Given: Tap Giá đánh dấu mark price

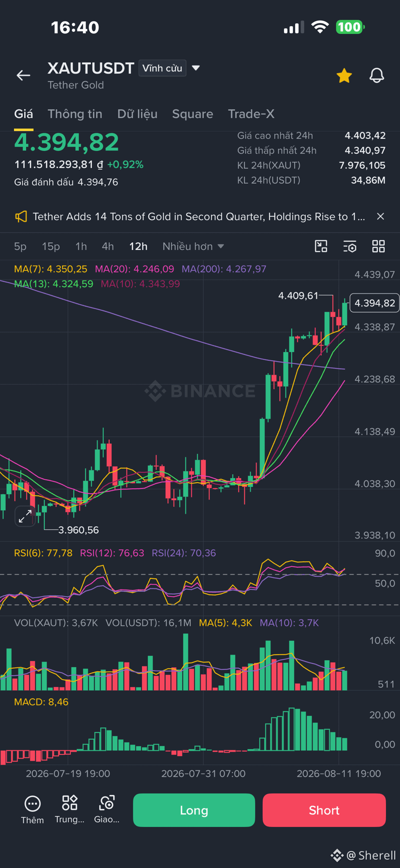Looking at the screenshot, I should [66, 182].
